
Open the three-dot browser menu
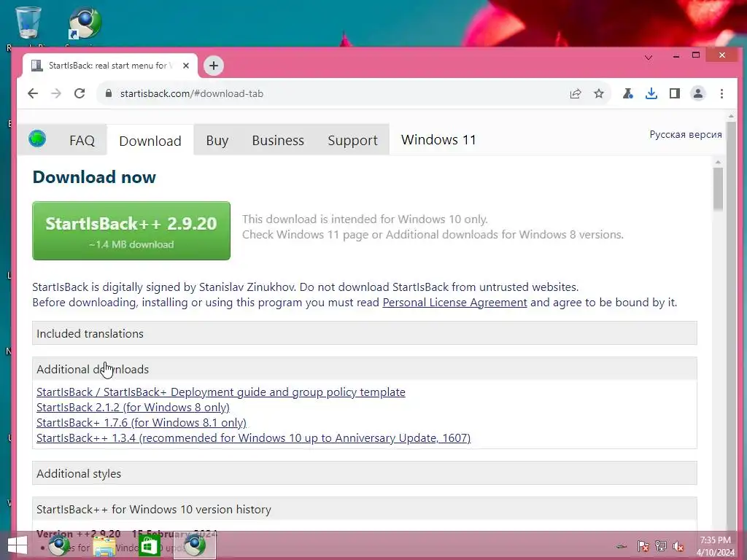tap(721, 94)
